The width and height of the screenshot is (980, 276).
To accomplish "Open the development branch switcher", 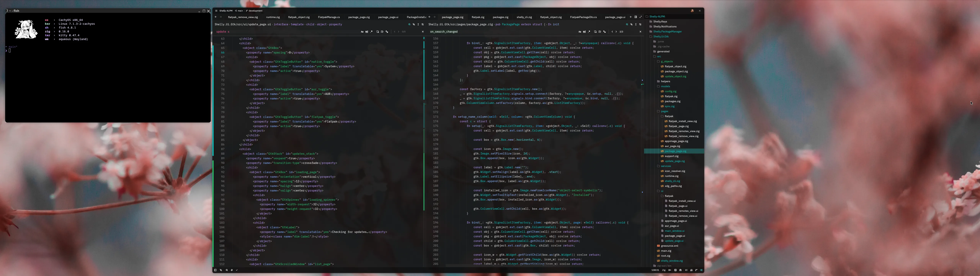I will click(255, 11).
